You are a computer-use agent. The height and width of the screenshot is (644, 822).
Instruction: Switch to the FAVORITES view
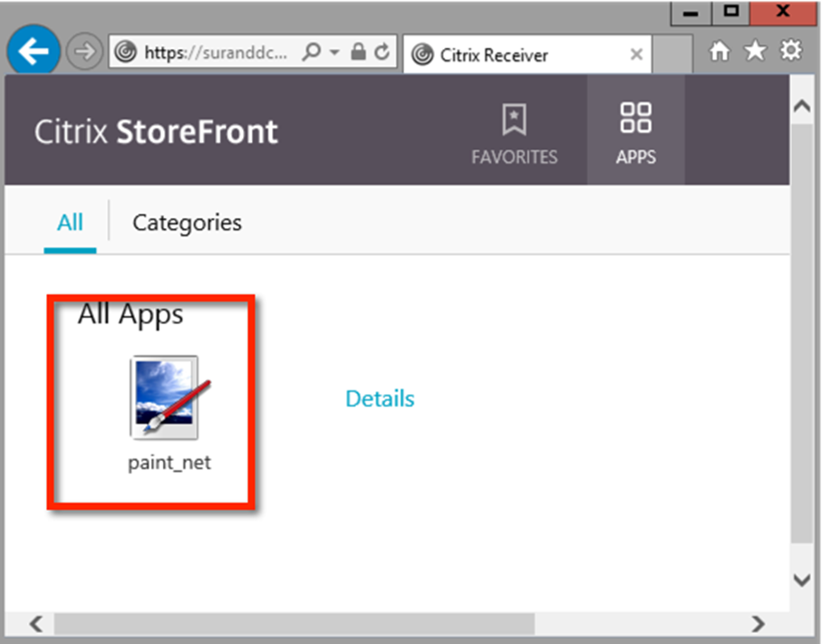[x=514, y=133]
